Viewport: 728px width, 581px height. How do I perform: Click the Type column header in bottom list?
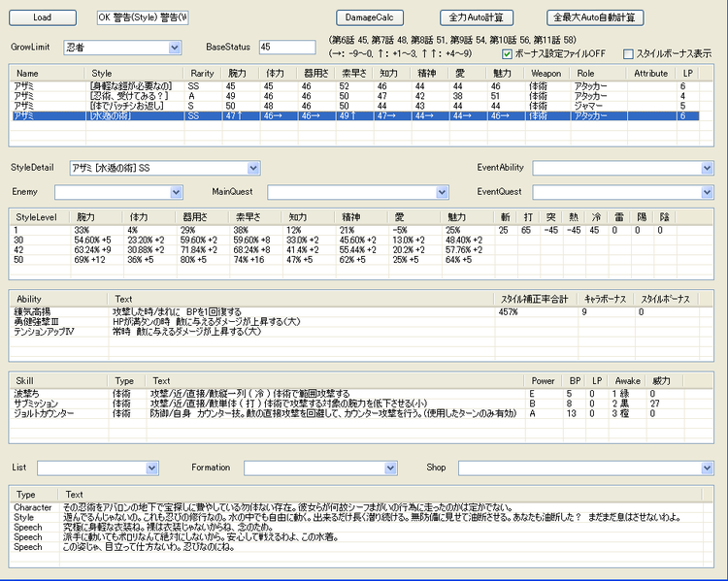coord(34,495)
